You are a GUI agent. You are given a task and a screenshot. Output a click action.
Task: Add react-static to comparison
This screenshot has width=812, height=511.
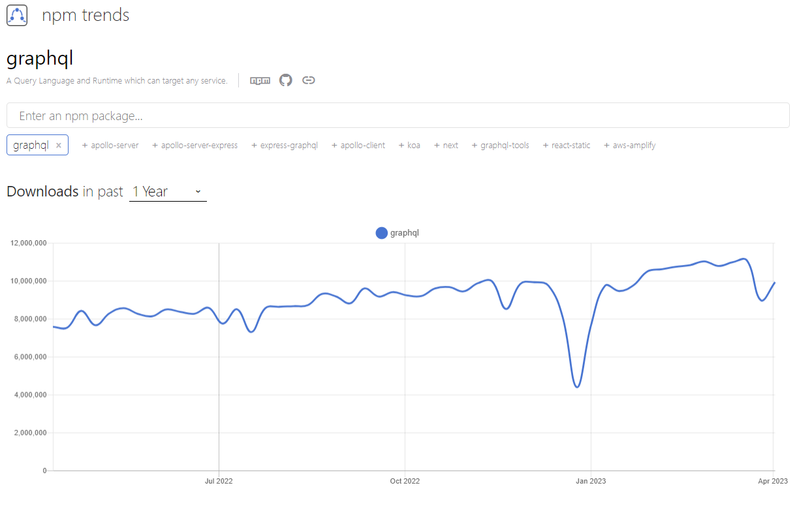(567, 146)
